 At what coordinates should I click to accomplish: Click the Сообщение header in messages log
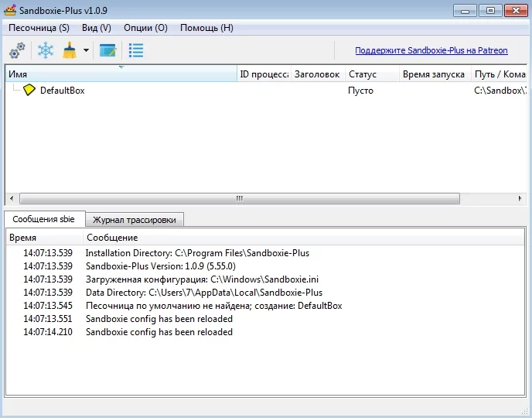click(x=304, y=238)
